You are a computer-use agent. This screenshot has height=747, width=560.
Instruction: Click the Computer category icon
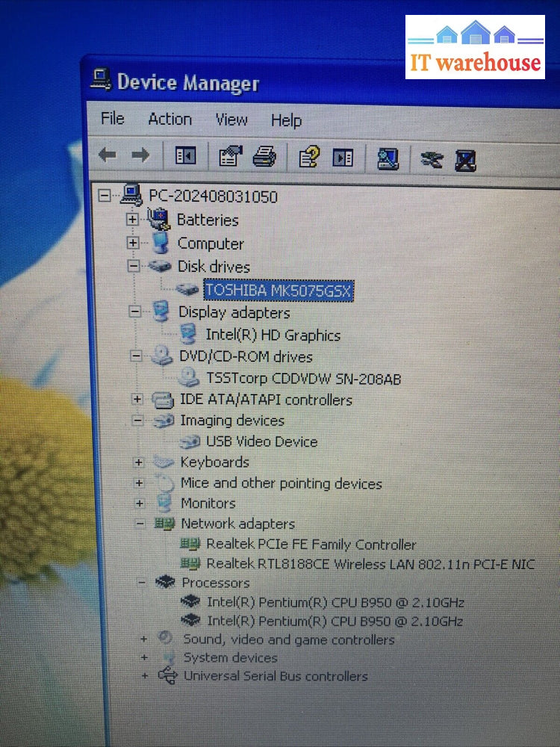coord(161,243)
